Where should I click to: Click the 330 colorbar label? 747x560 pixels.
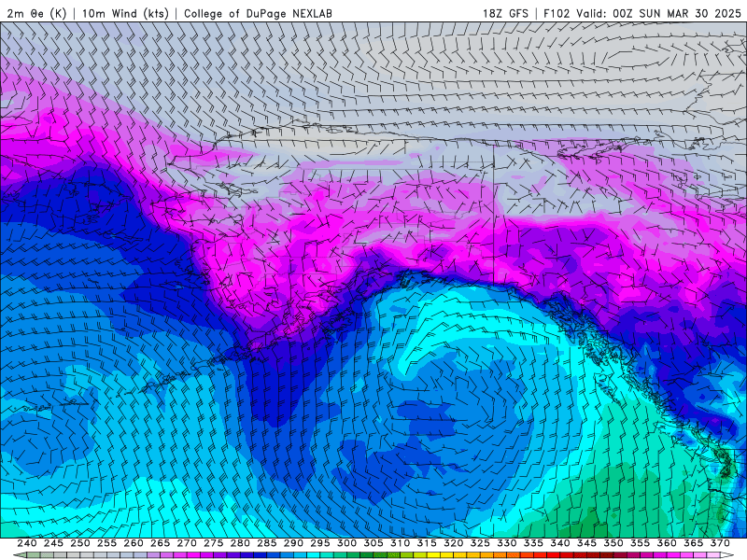coord(507,543)
